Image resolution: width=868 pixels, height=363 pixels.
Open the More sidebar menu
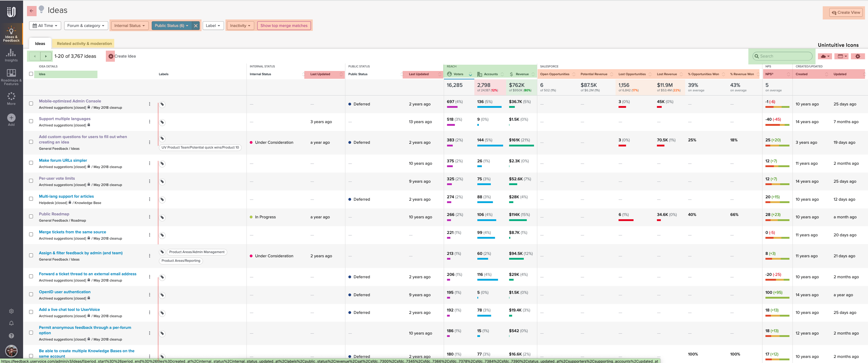[11, 99]
